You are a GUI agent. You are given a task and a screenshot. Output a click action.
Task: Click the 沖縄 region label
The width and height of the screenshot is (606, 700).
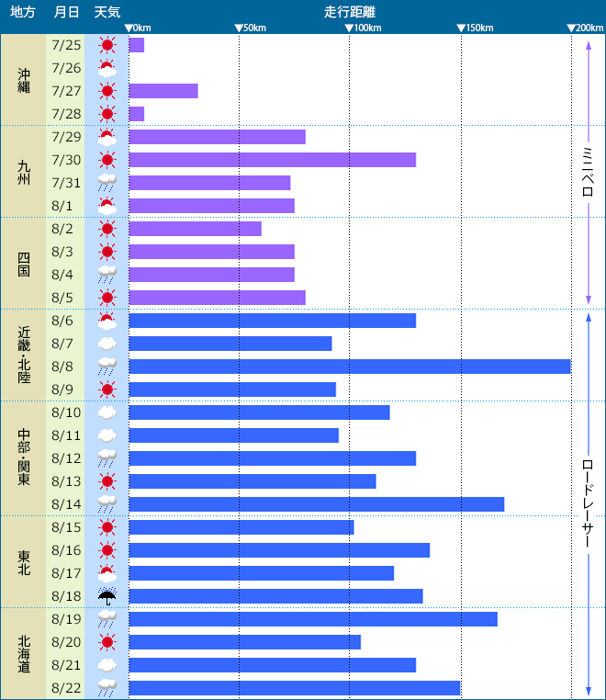coord(24,80)
